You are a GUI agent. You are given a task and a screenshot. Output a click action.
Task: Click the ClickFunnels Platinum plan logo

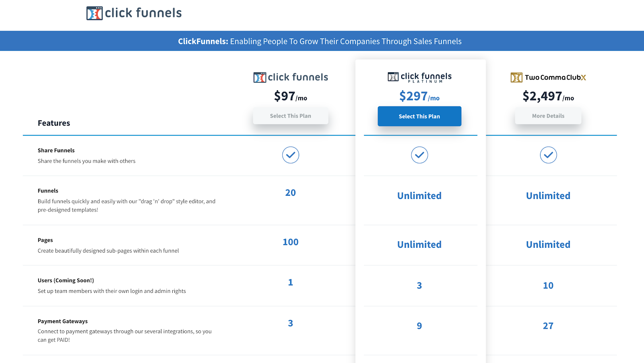419,77
